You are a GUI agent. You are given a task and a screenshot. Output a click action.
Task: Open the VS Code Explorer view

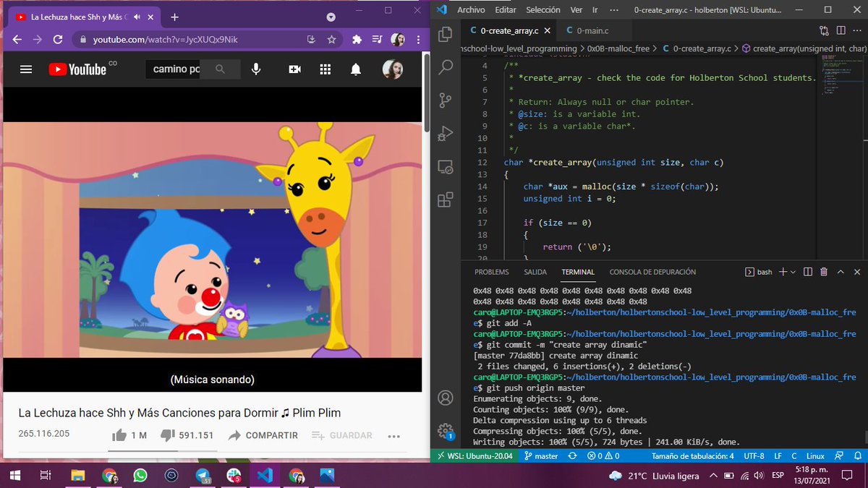point(446,33)
